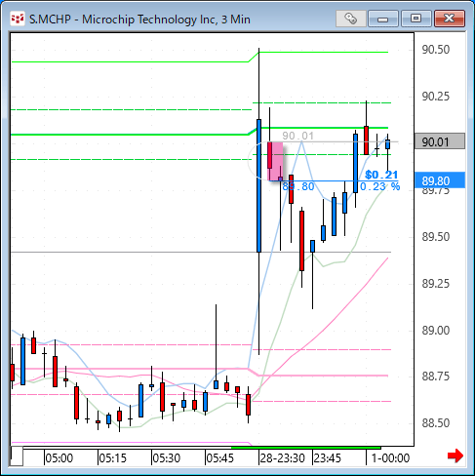Image resolution: width=475 pixels, height=476 pixels.
Task: Click the 90.25 price axis label
Action: pos(436,97)
